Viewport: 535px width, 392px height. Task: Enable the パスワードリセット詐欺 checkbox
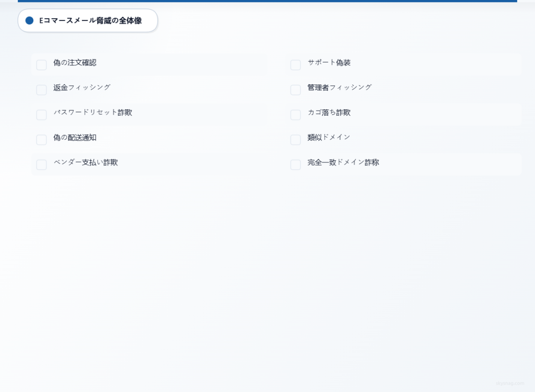(x=41, y=114)
